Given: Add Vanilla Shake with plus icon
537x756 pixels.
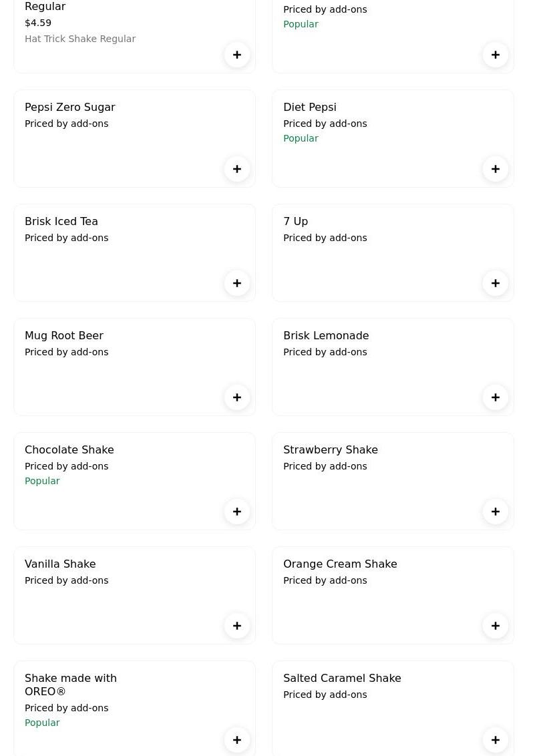Looking at the screenshot, I should click(237, 626).
